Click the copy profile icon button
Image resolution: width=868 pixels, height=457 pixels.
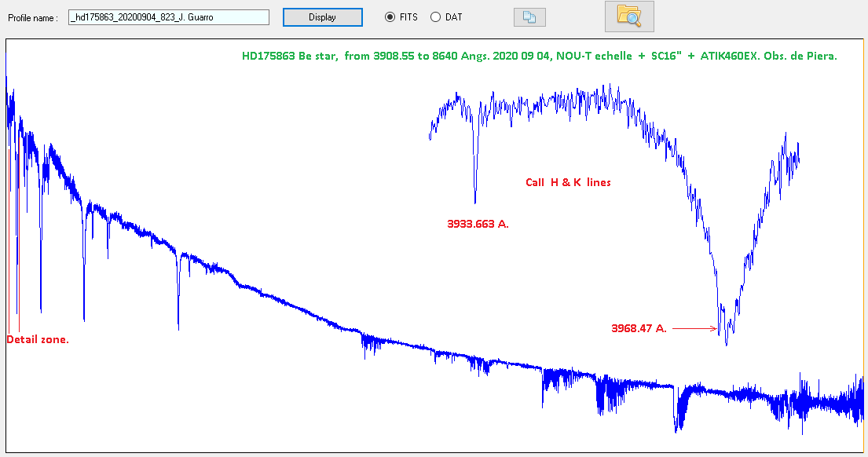(x=529, y=17)
